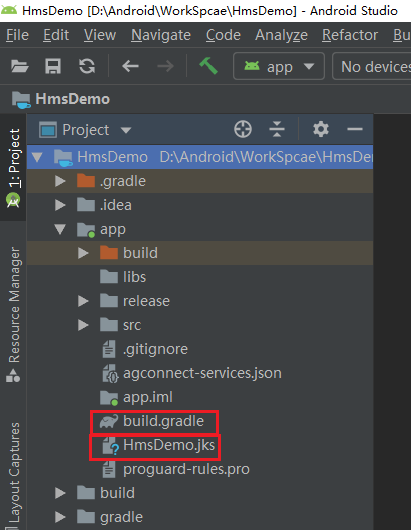This screenshot has height=530, width=411.
Task: Open the Refactor menu
Action: pyautogui.click(x=350, y=35)
